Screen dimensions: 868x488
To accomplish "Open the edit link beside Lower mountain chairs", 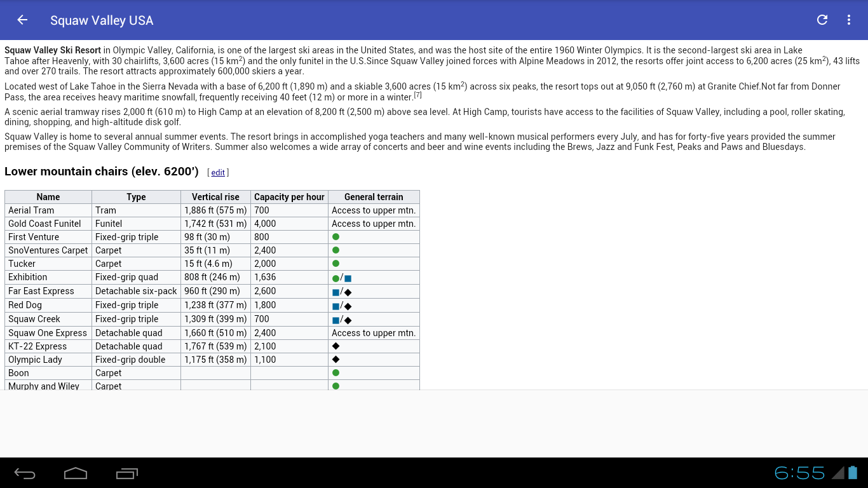I will click(218, 173).
